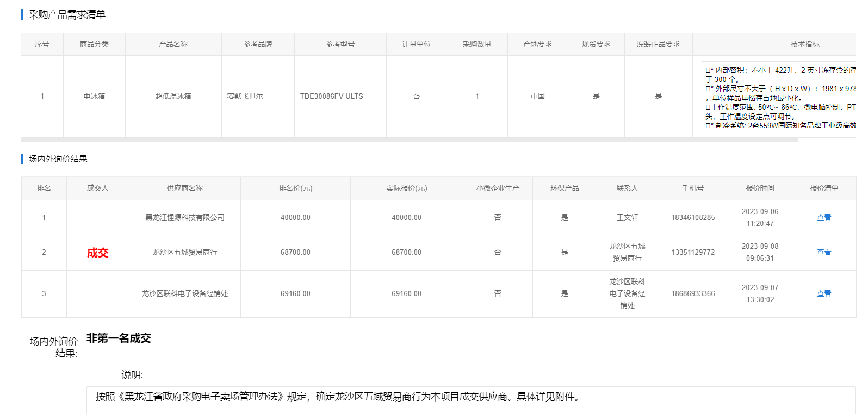The height and width of the screenshot is (414, 868).
Task: Click the 采购产品需求清单 section heading
Action: 67,15
